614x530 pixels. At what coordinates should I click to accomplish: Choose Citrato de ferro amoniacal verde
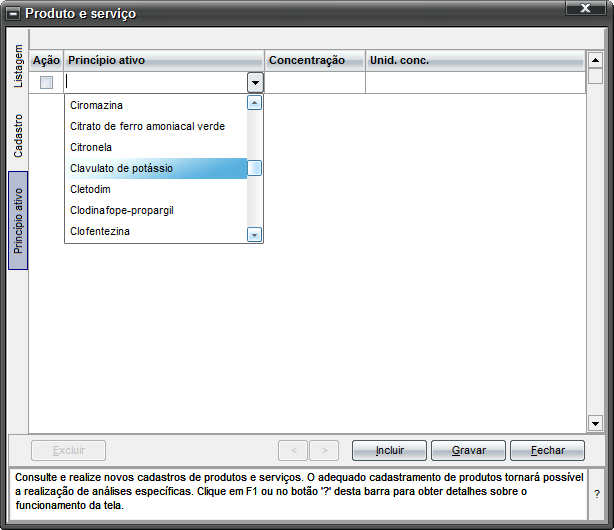(x=156, y=127)
